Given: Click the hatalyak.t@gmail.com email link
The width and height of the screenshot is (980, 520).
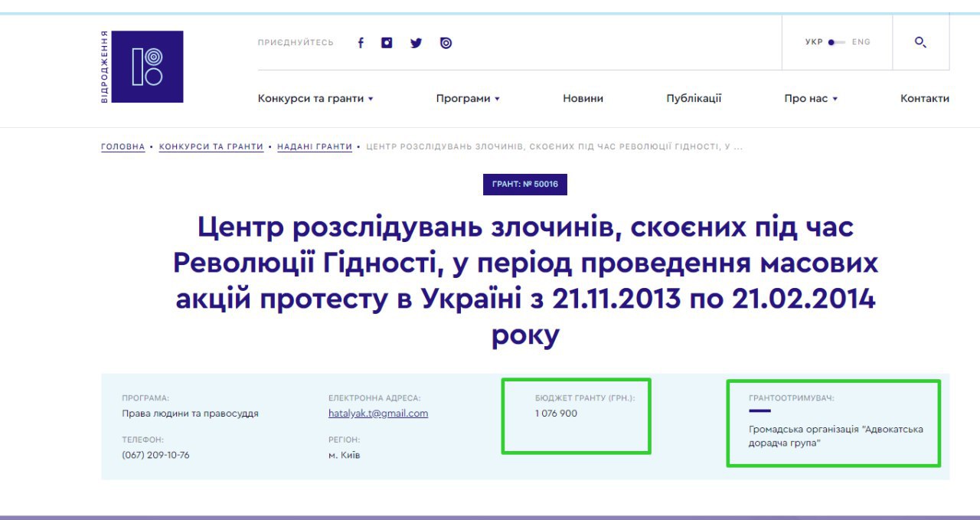Looking at the screenshot, I should click(378, 414).
